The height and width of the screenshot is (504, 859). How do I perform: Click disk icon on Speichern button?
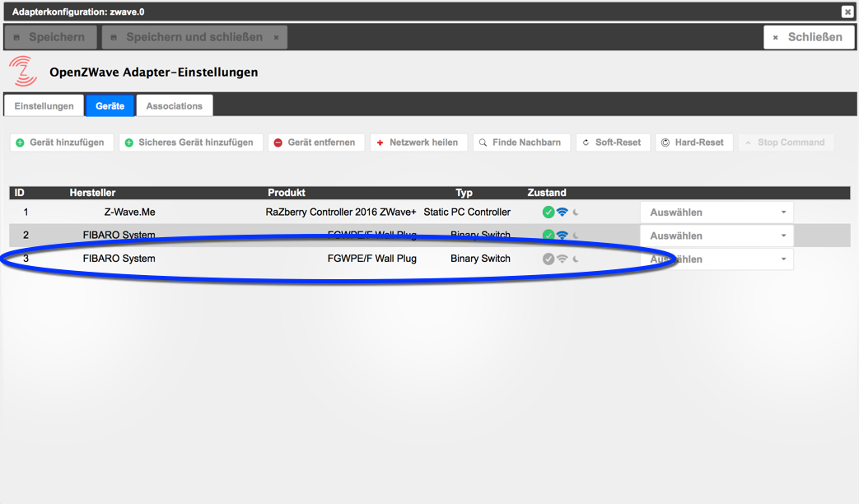pyautogui.click(x=16, y=37)
